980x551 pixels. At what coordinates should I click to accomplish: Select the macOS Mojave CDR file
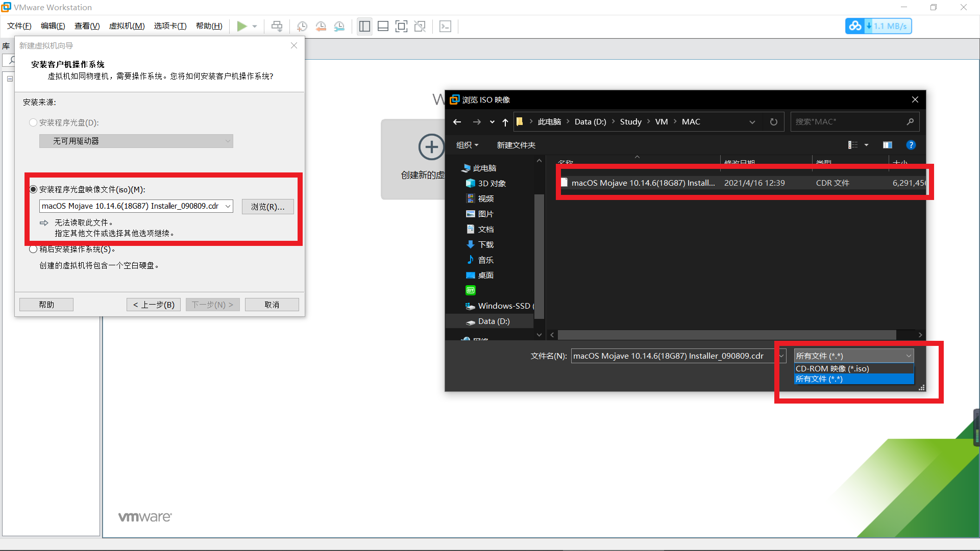[642, 183]
